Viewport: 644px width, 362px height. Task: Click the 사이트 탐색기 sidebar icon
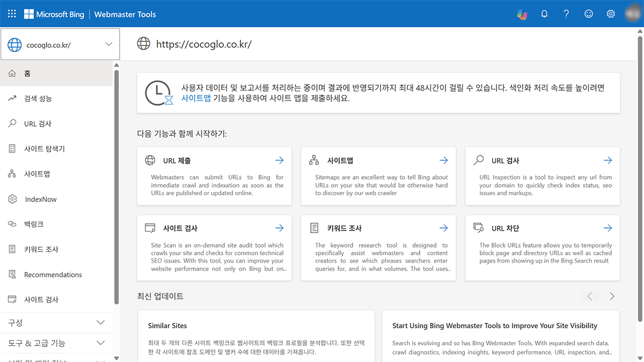click(x=12, y=149)
